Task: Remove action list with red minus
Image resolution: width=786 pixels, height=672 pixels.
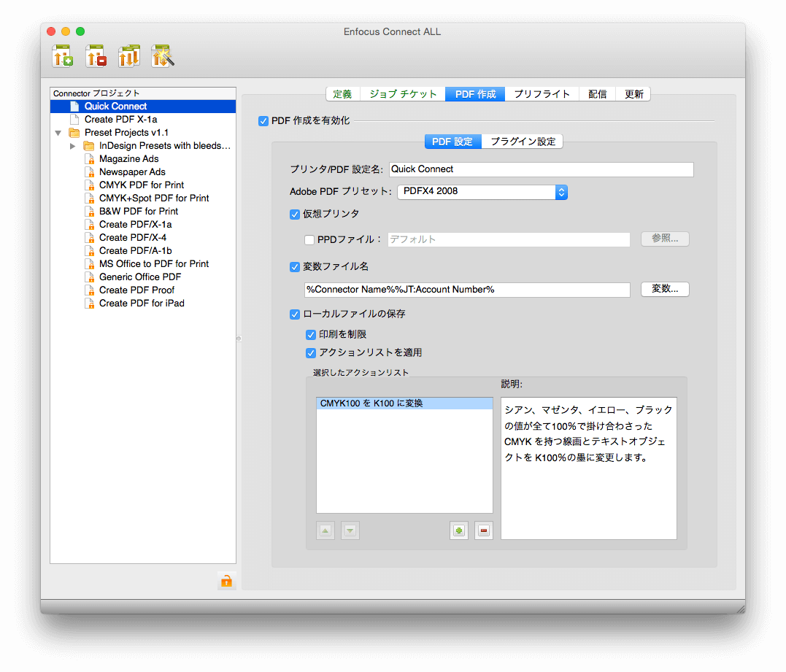Action: click(484, 530)
